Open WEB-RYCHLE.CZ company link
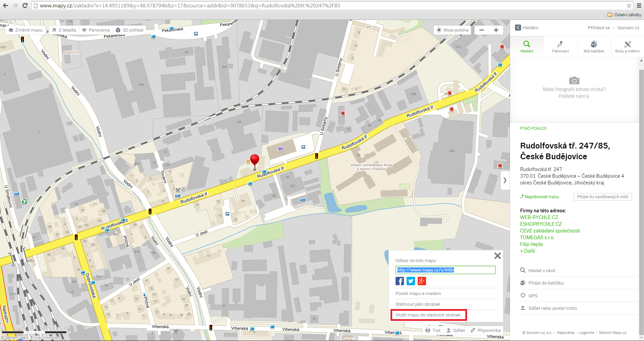 coord(539,217)
